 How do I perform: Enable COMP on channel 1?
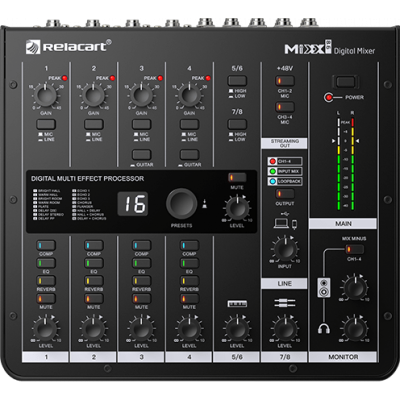coord(46,246)
